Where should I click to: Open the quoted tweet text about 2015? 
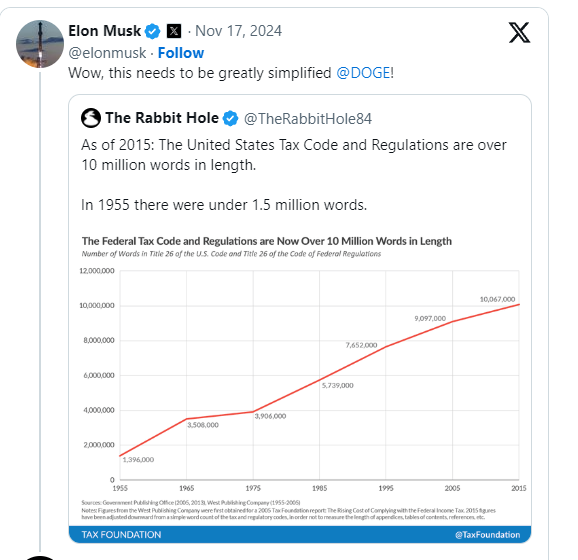pos(294,175)
